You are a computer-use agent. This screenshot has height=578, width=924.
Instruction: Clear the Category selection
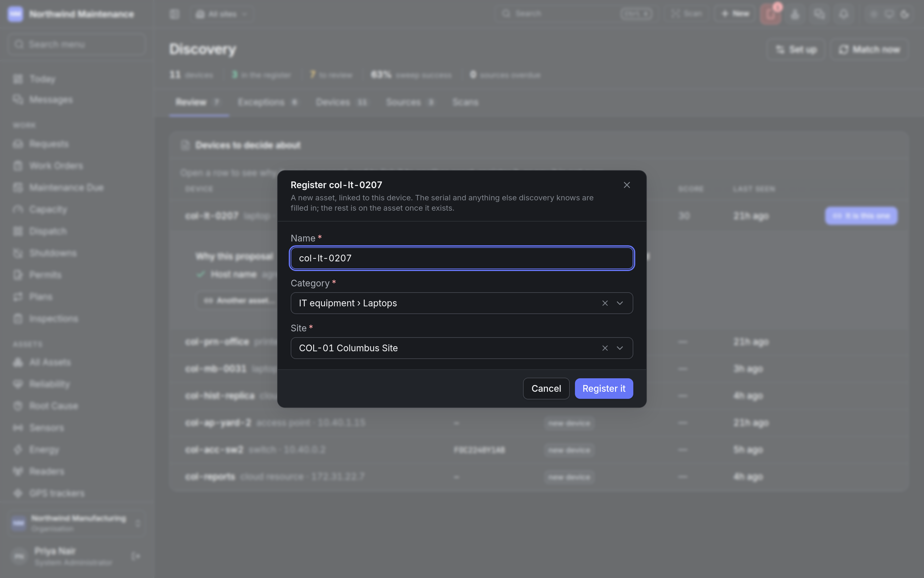tap(605, 303)
